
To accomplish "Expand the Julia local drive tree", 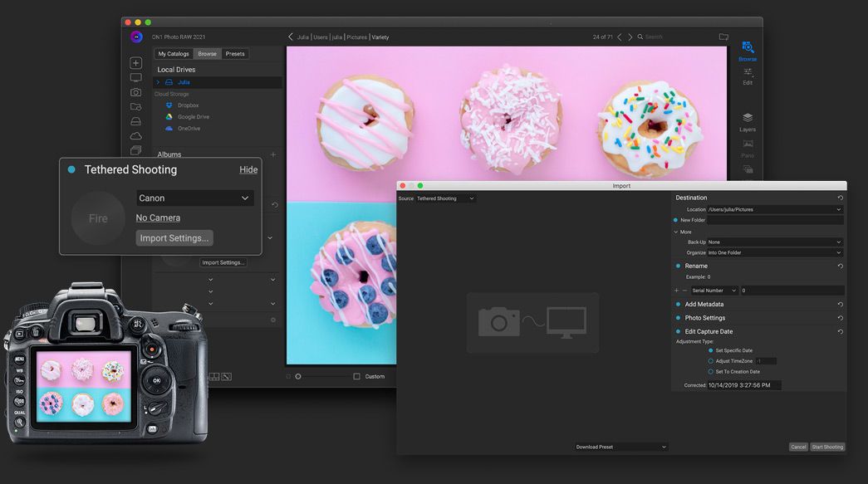I will 158,82.
